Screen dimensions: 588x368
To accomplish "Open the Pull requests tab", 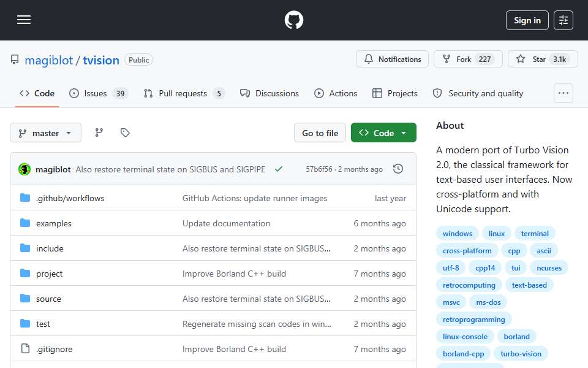I will 184,93.
